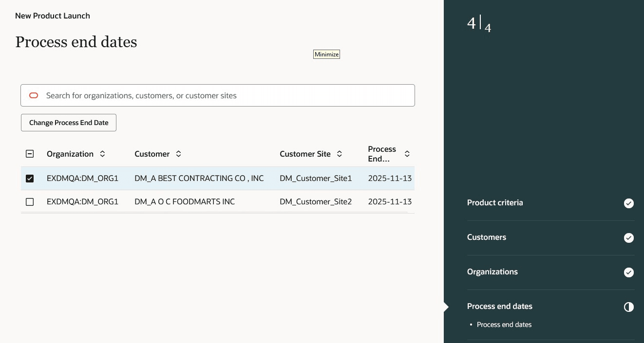The width and height of the screenshot is (644, 343).
Task: Click the Process end dates in-progress status icon
Action: (629, 307)
